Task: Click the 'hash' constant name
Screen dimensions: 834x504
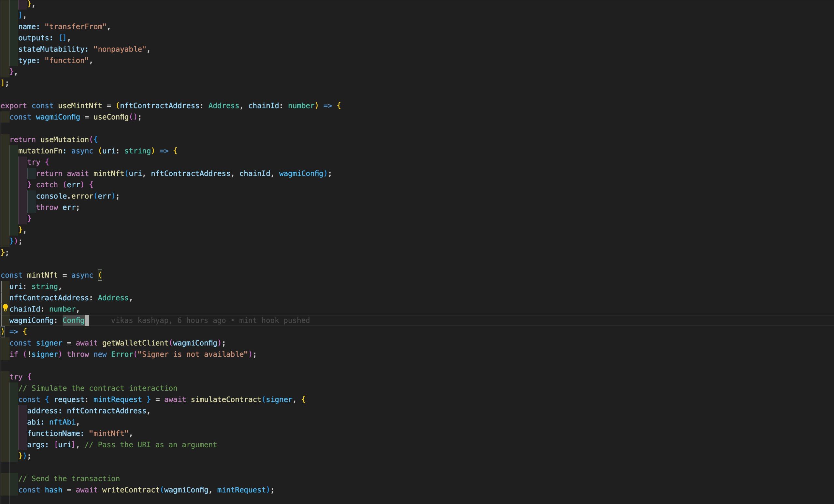Action: coord(53,490)
